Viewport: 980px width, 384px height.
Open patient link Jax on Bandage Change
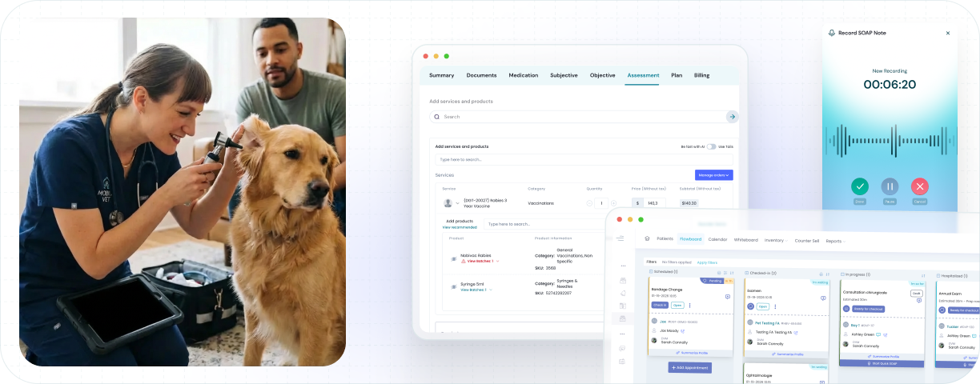pyautogui.click(x=663, y=322)
